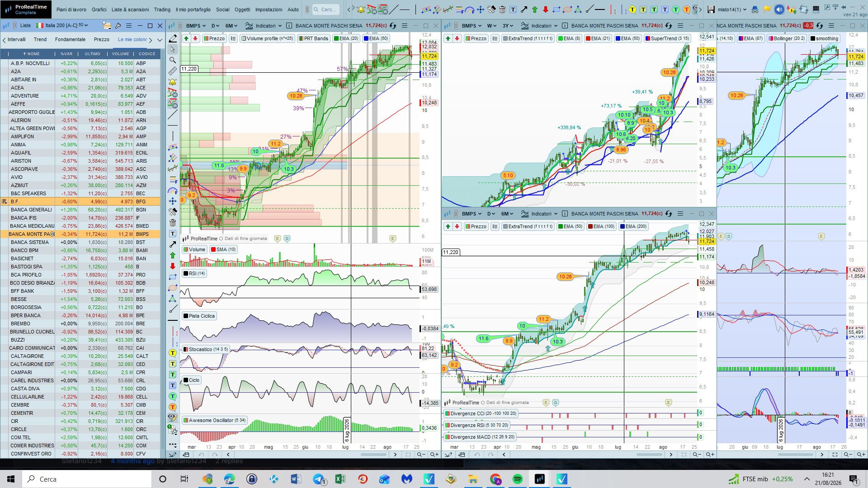Click the blue color square of EMA (200)
868x488 pixels.
pyautogui.click(x=623, y=226)
